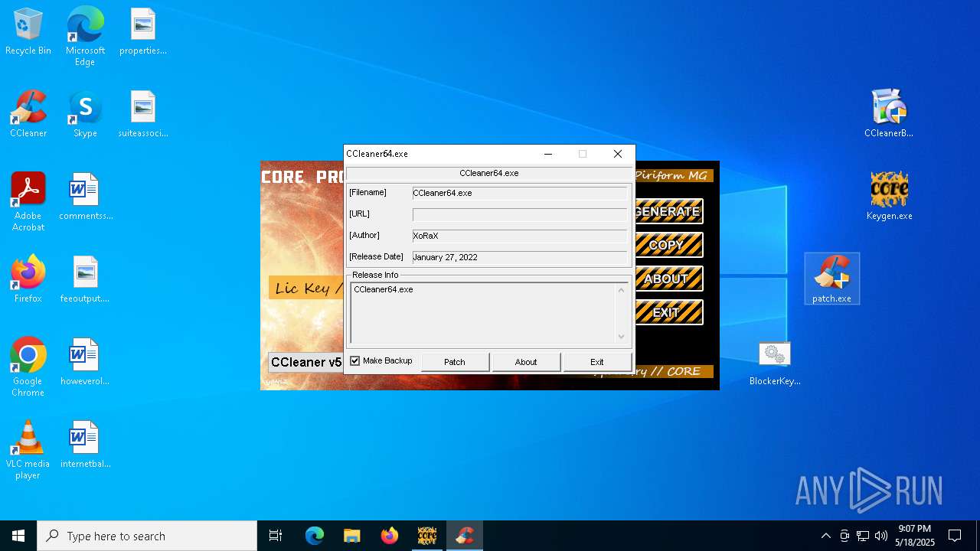Click the Filename field showing CCleaner64.exe
Screen dimensions: 980x551
tap(520, 193)
